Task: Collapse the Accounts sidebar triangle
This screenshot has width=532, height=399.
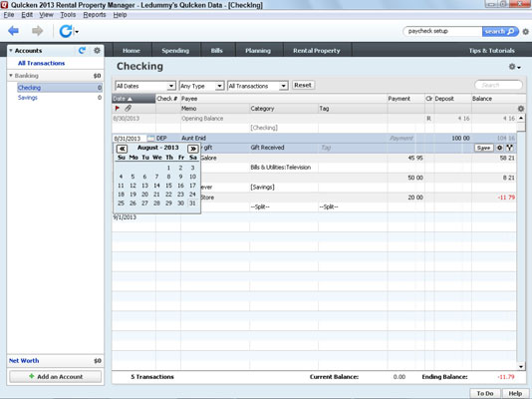Action: (x=11, y=50)
